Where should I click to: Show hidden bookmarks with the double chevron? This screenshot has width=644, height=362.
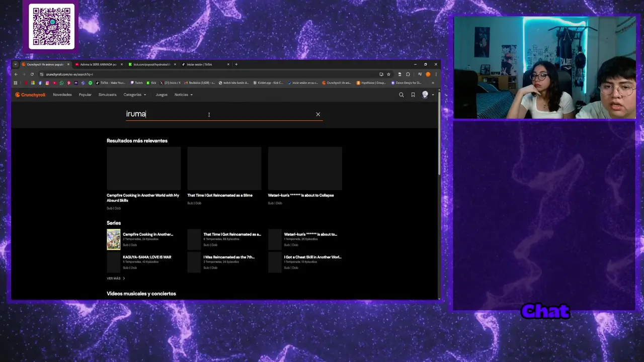(433, 83)
